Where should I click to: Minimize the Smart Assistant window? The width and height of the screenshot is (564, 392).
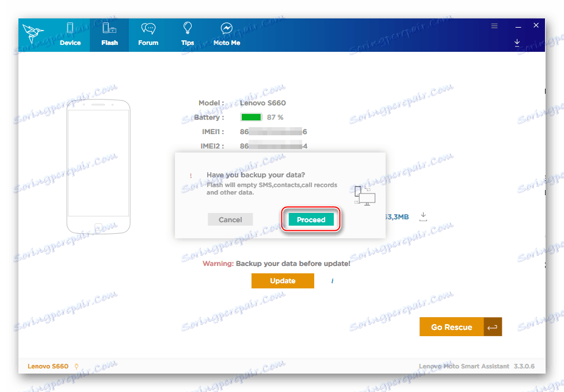[518, 26]
